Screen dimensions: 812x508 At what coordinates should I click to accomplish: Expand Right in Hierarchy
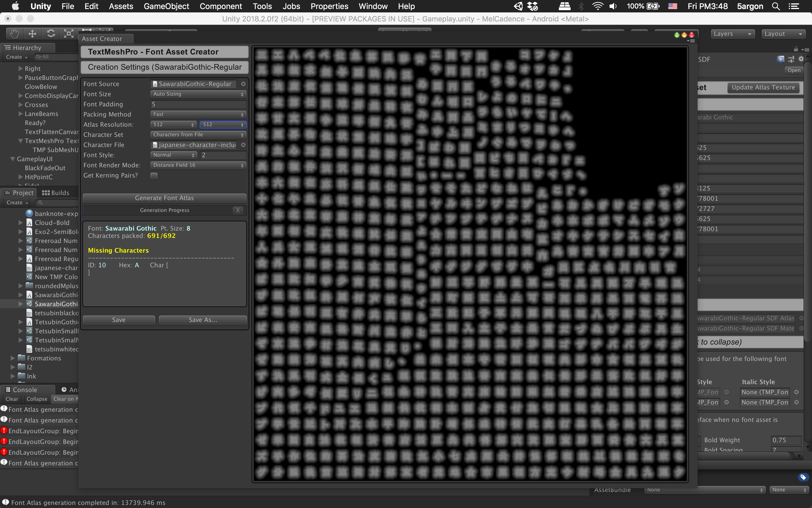[x=21, y=69]
